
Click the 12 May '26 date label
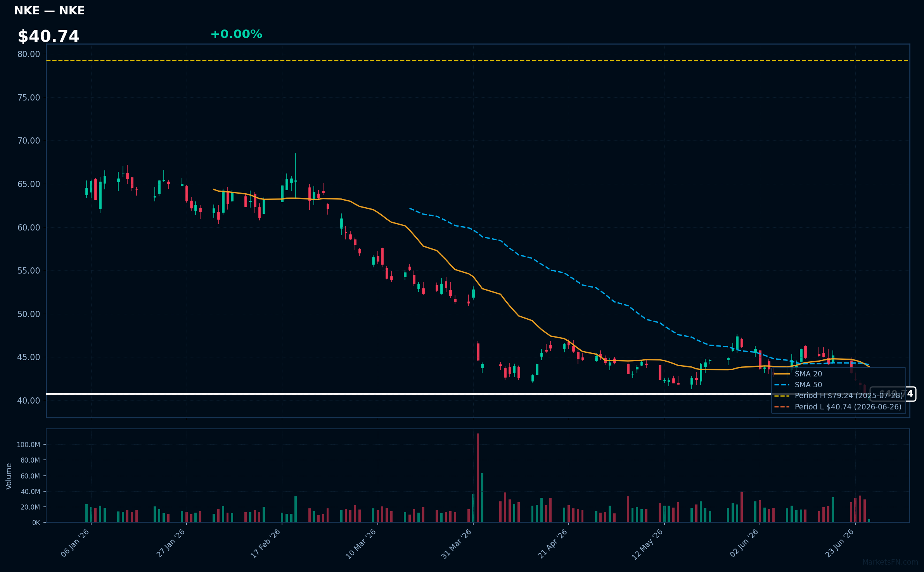(x=647, y=544)
